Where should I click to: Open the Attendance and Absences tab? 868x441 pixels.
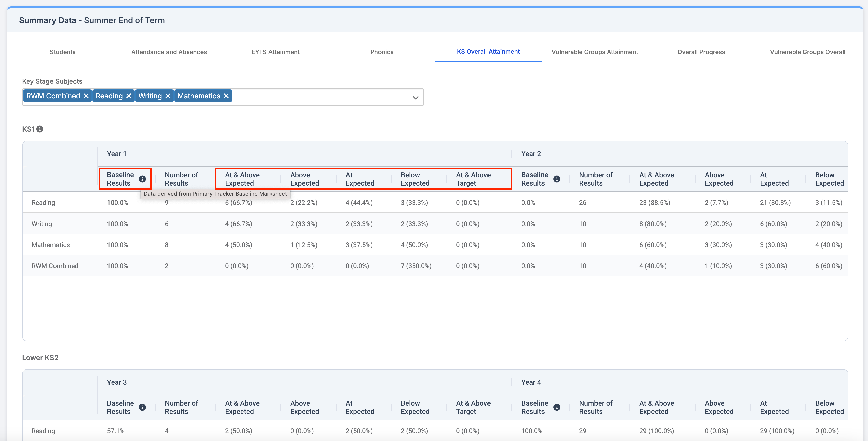pos(169,52)
